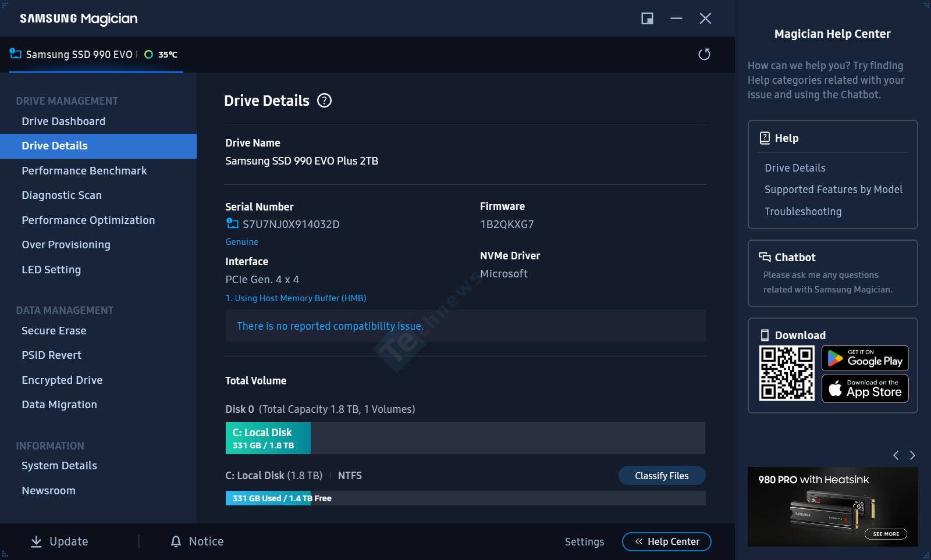
Task: Click the refresh icon in the drive bar
Action: coord(704,54)
